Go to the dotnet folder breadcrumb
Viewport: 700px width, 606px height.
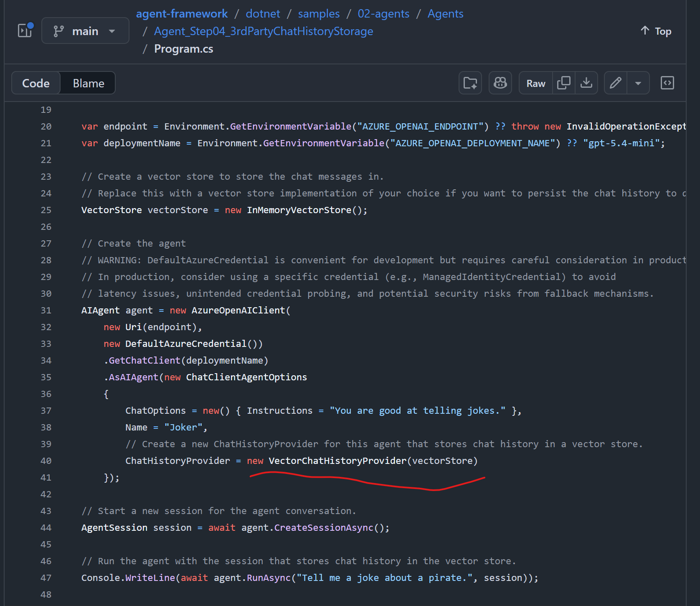tap(263, 14)
